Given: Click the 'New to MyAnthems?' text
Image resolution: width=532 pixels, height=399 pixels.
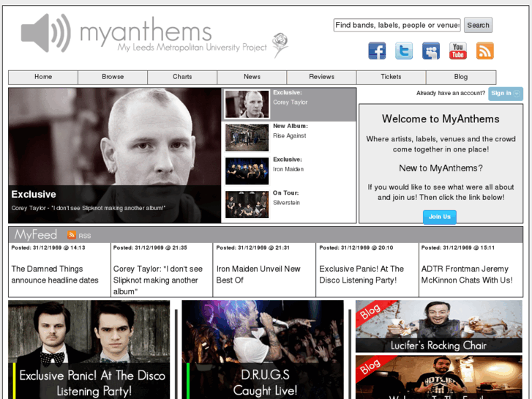Looking at the screenshot, I should click(x=441, y=168).
